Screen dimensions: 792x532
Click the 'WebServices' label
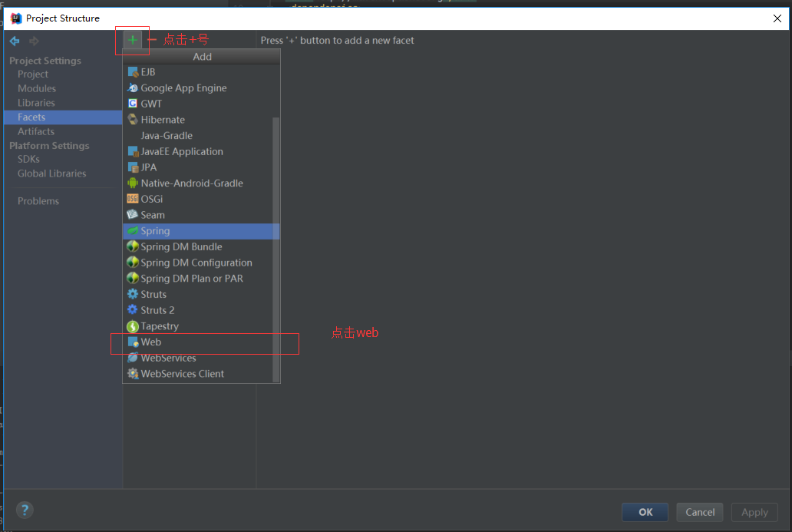click(x=168, y=359)
